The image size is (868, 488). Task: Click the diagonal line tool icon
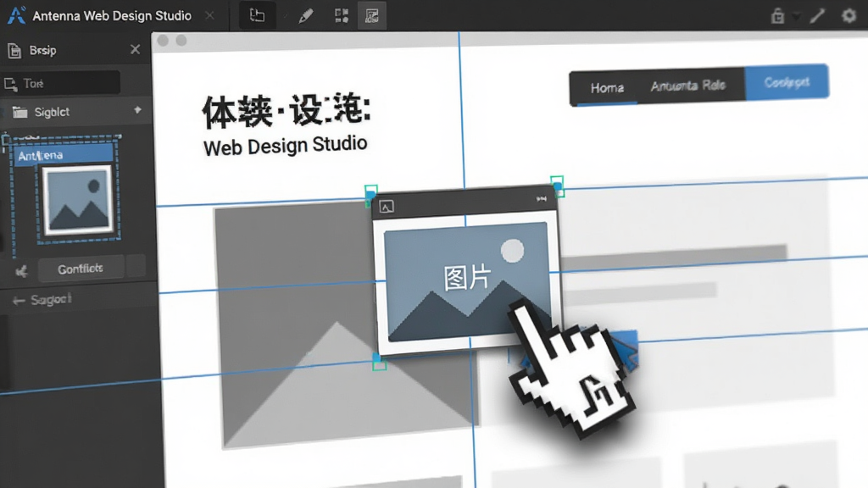point(818,15)
